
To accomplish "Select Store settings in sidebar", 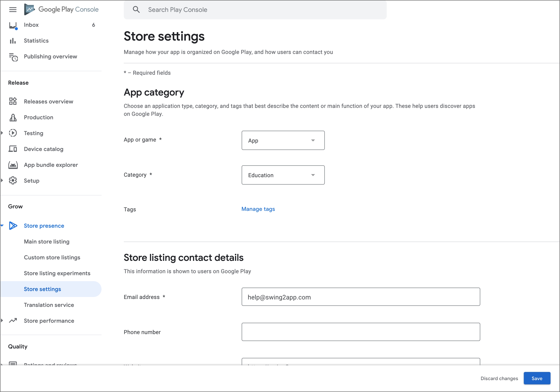I will coord(51,289).
